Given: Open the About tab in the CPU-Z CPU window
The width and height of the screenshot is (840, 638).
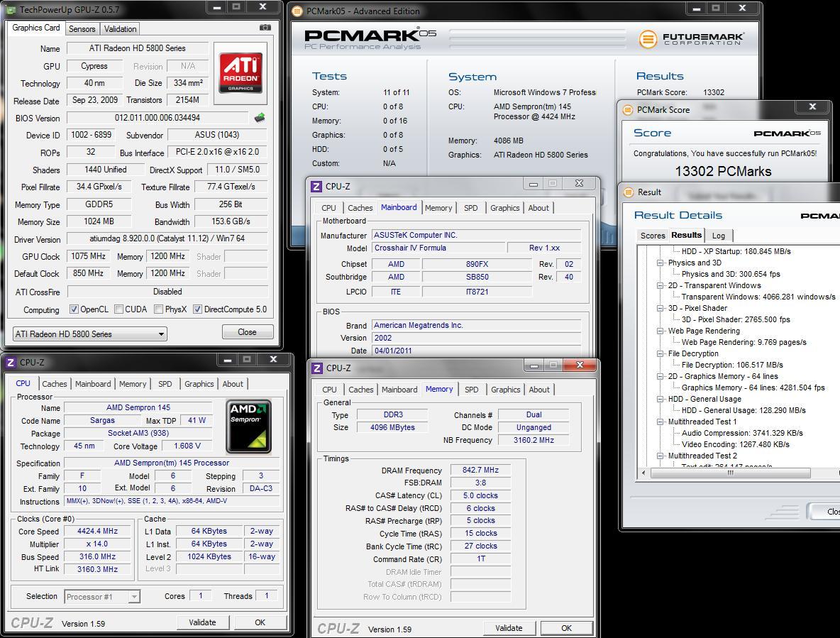Looking at the screenshot, I should point(233,383).
